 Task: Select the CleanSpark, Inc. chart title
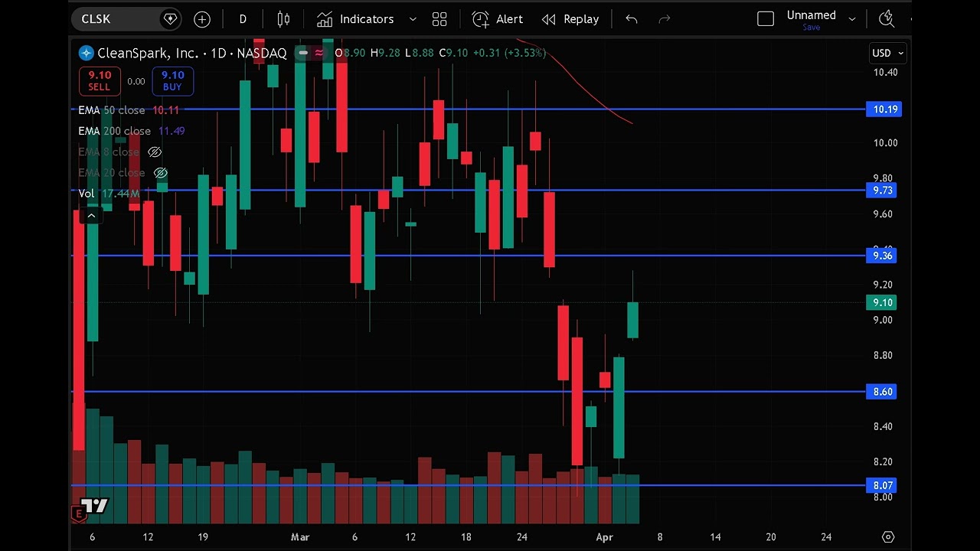(191, 53)
